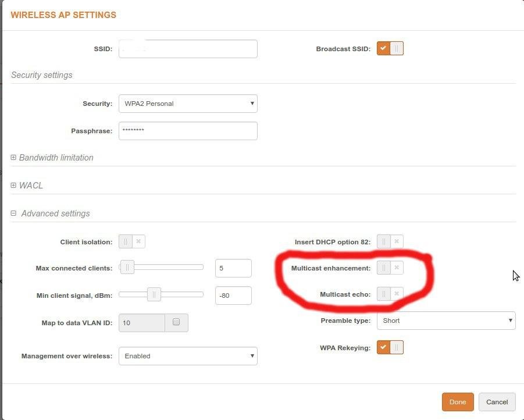524x420 pixels.
Task: Click the Min client signal slider handle
Action: coord(154,295)
